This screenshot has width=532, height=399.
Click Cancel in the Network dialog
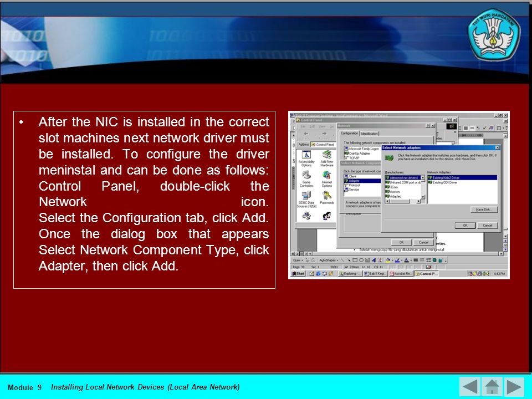pos(423,242)
